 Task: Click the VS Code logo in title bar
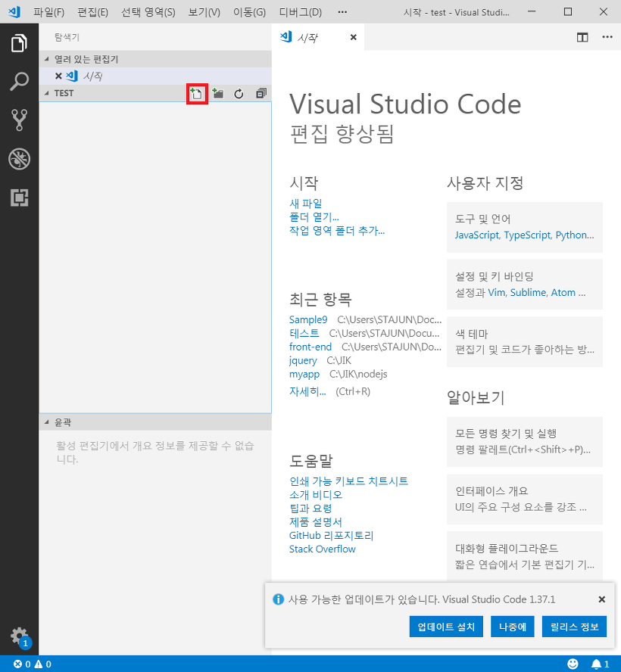(x=14, y=12)
